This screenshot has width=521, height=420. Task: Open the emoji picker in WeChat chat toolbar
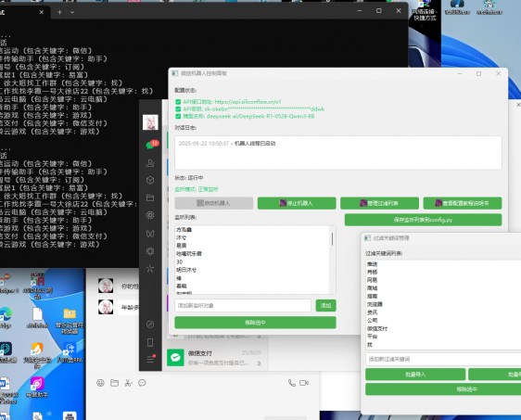(x=100, y=383)
